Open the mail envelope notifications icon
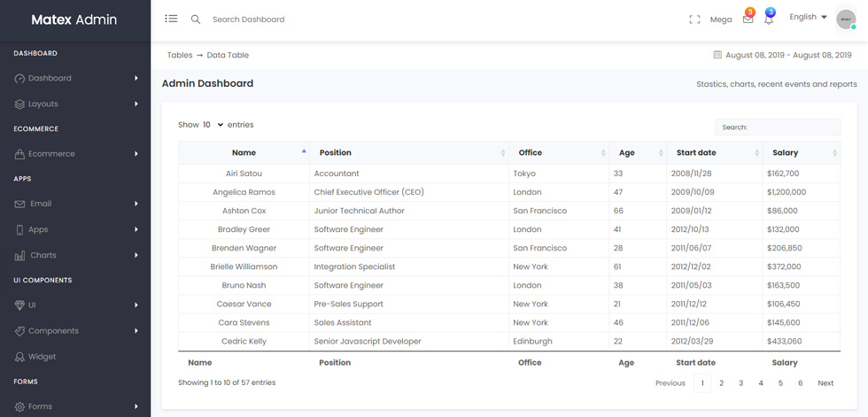The image size is (868, 417). pos(748,19)
